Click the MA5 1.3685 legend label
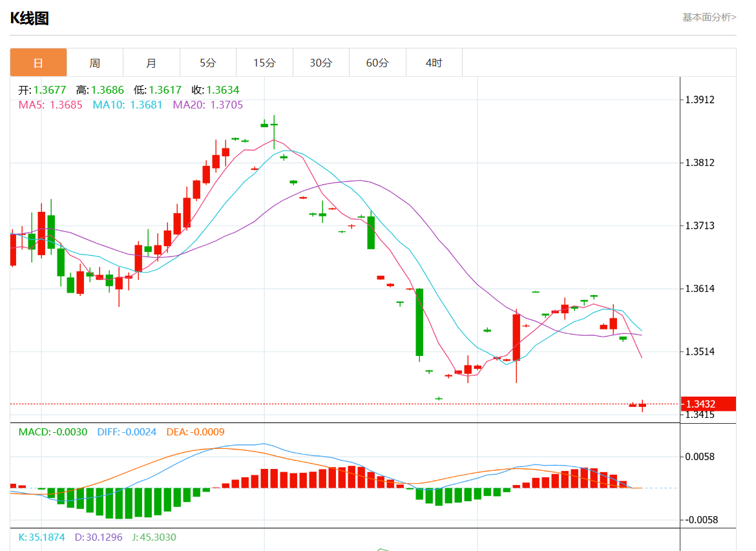Screen dimensions: 756x551 (50, 105)
